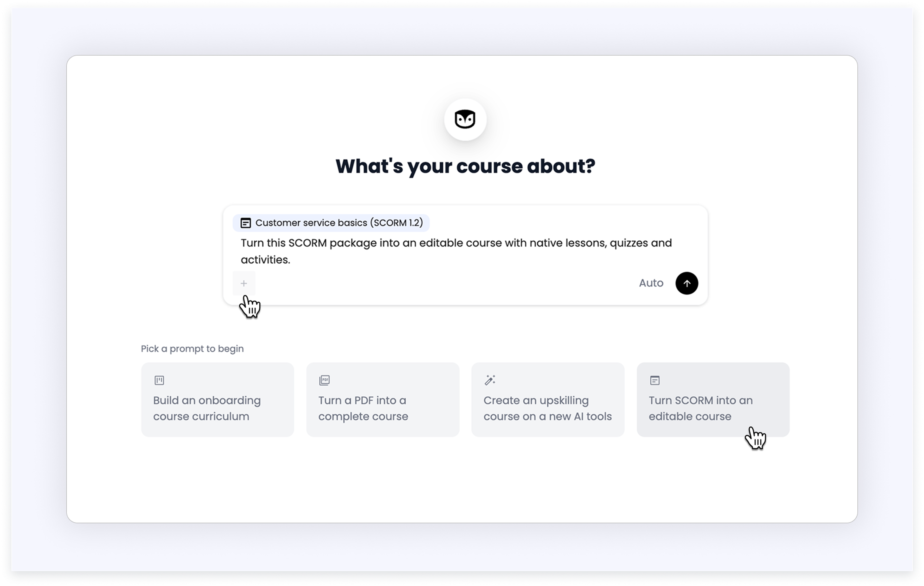Click the SCORM file icon in attachment chip
The image size is (924, 586).
tap(246, 223)
